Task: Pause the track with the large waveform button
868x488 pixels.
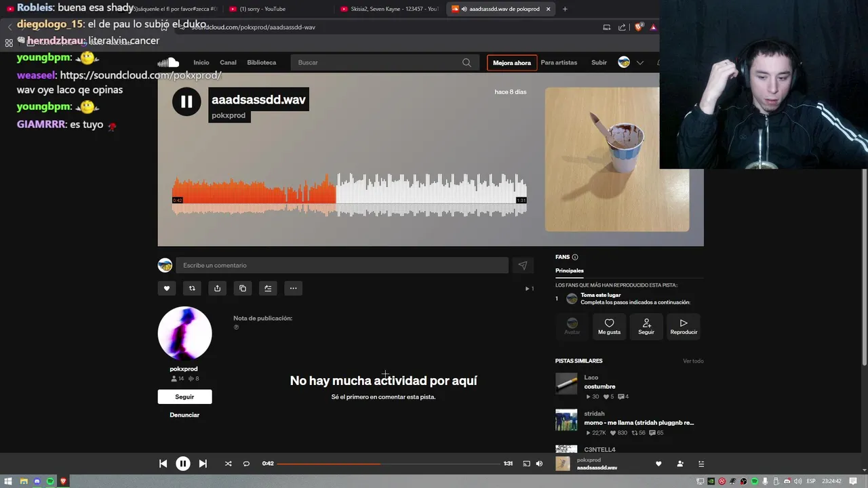Action: (x=186, y=102)
